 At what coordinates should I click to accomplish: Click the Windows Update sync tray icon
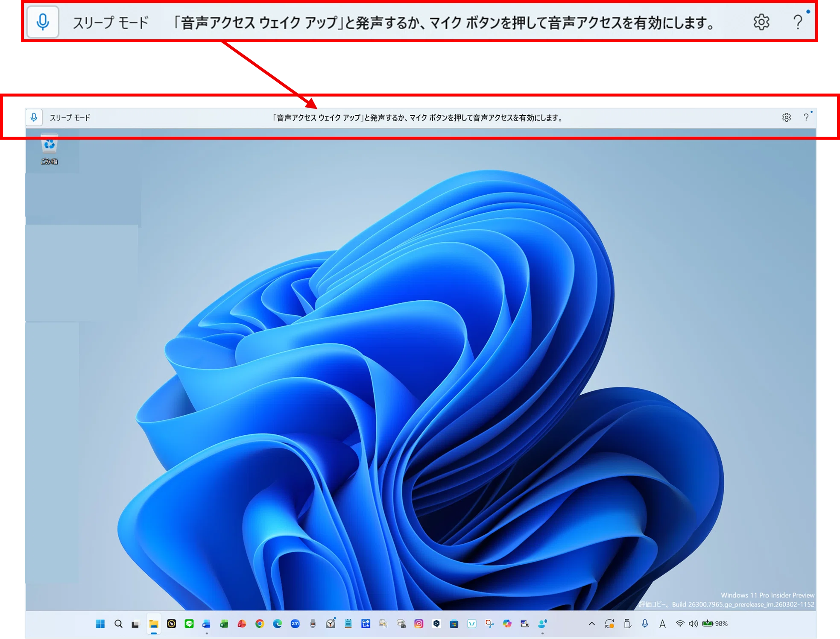pos(610,624)
